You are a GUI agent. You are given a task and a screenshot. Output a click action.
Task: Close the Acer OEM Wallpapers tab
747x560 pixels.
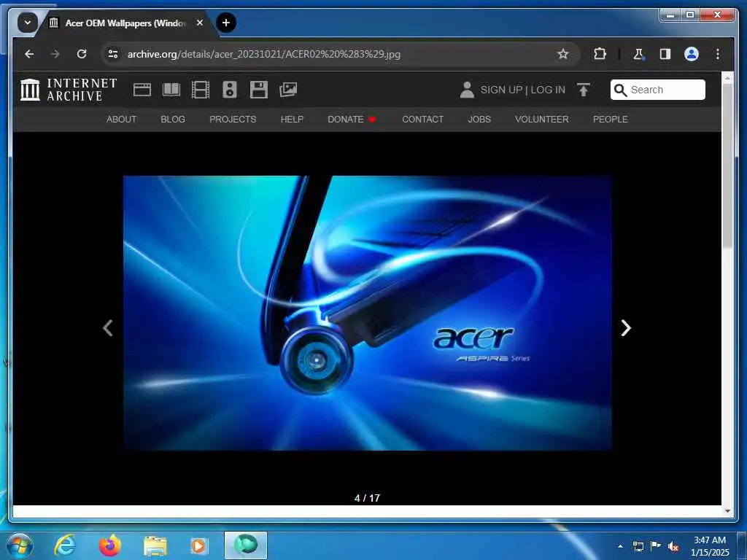pos(200,23)
